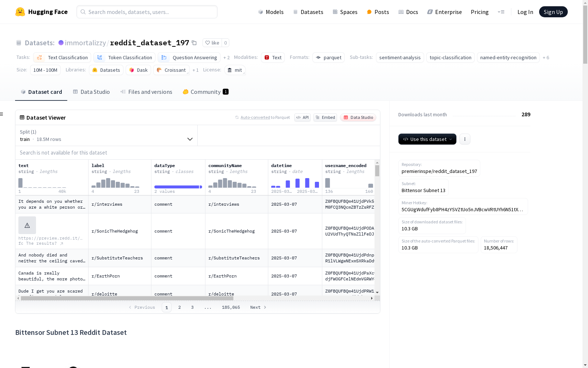The height and width of the screenshot is (368, 588).
Task: Click the sentiment-analysis sub-task tag
Action: click(x=400, y=57)
